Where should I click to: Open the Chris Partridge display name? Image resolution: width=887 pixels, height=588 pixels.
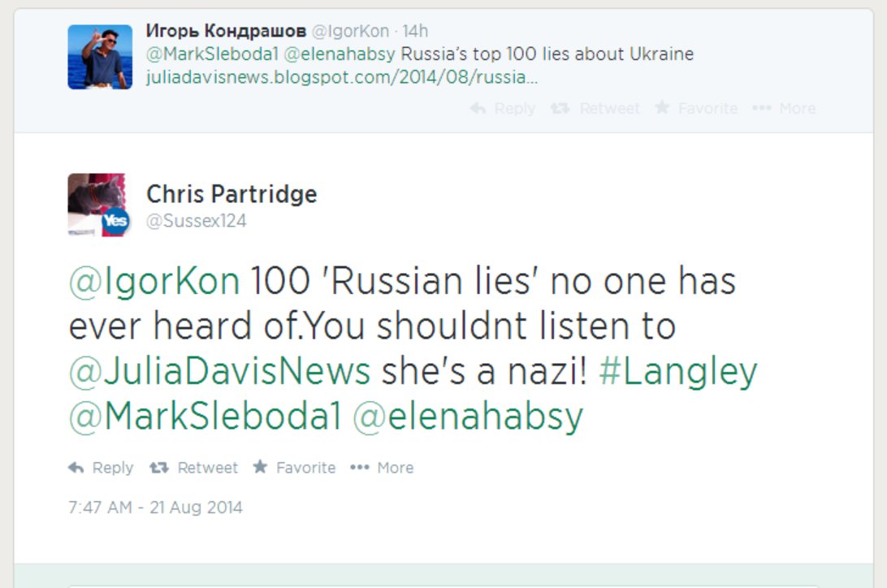click(x=231, y=194)
